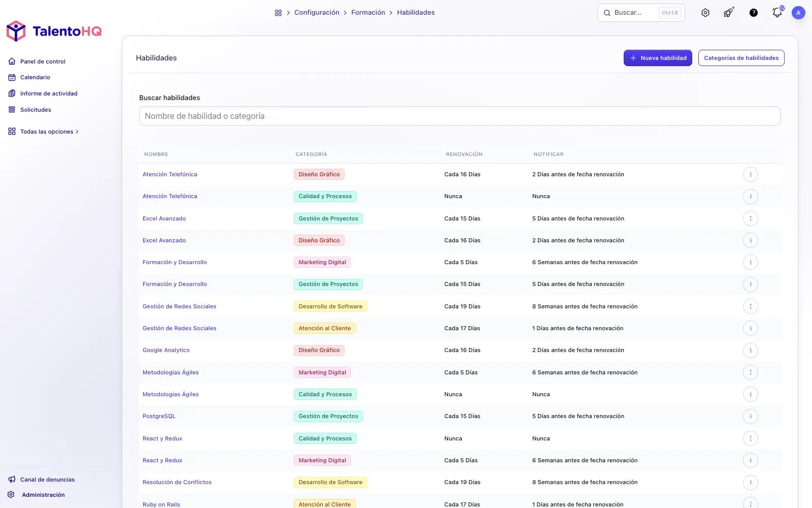Click Desarrollo de Software tag in Resolución de Conflictos row
Image resolution: width=812 pixels, height=508 pixels.
click(x=330, y=482)
